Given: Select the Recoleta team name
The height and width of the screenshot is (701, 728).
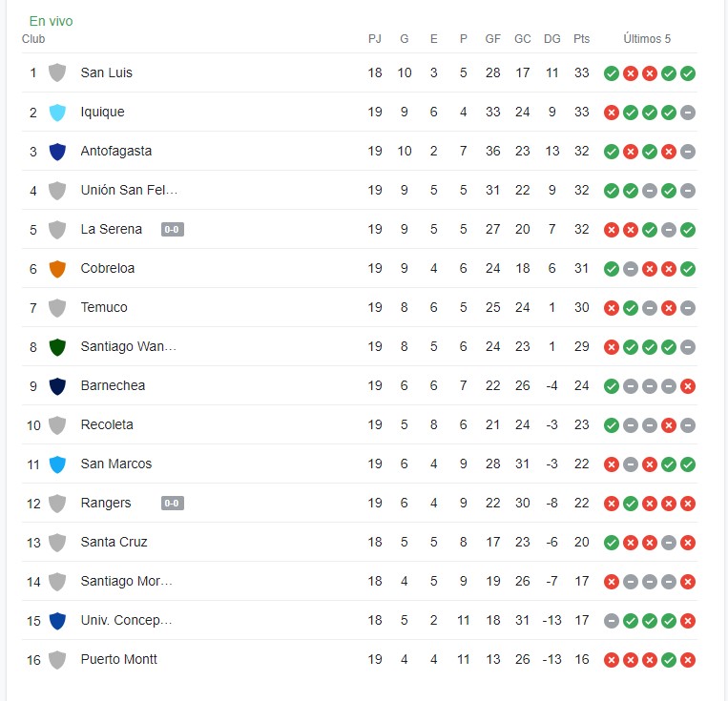Looking at the screenshot, I should click(x=107, y=424).
